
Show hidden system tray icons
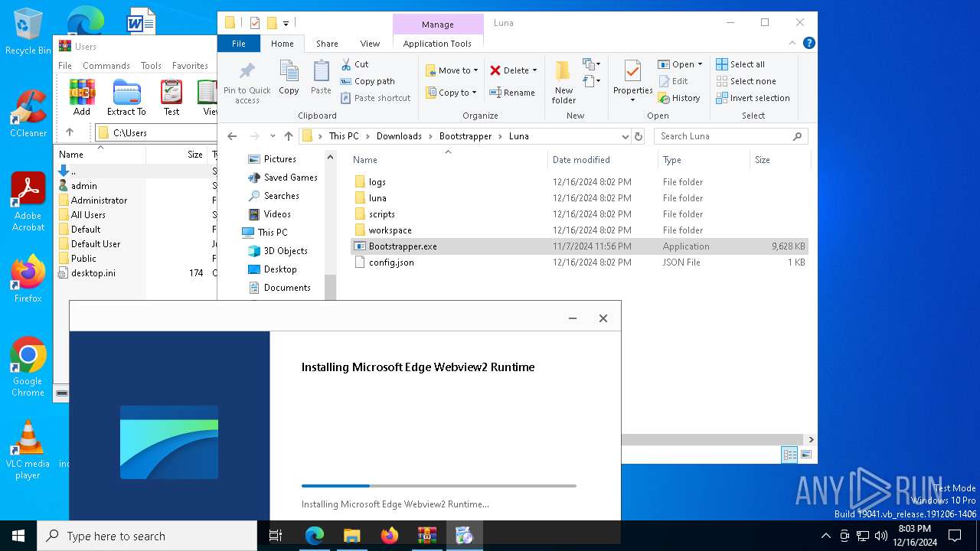click(825, 536)
